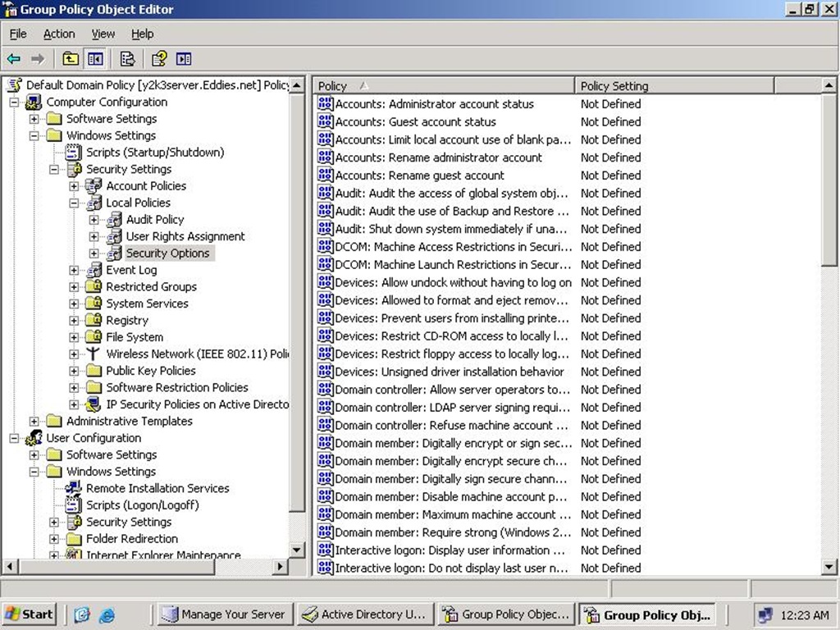The height and width of the screenshot is (630, 840).
Task: Click the policy list scroll down arrow
Action: [829, 566]
